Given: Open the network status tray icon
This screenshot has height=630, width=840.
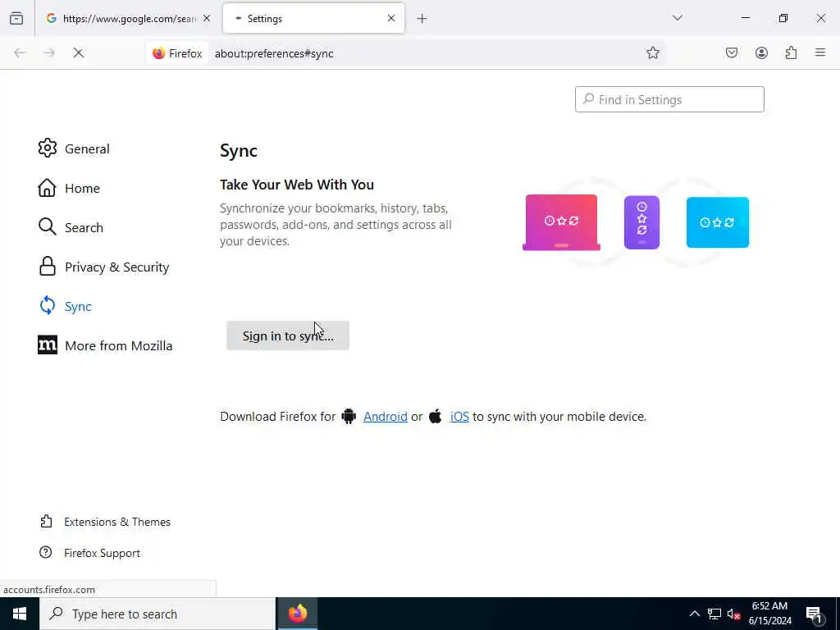Looking at the screenshot, I should click(x=714, y=614).
